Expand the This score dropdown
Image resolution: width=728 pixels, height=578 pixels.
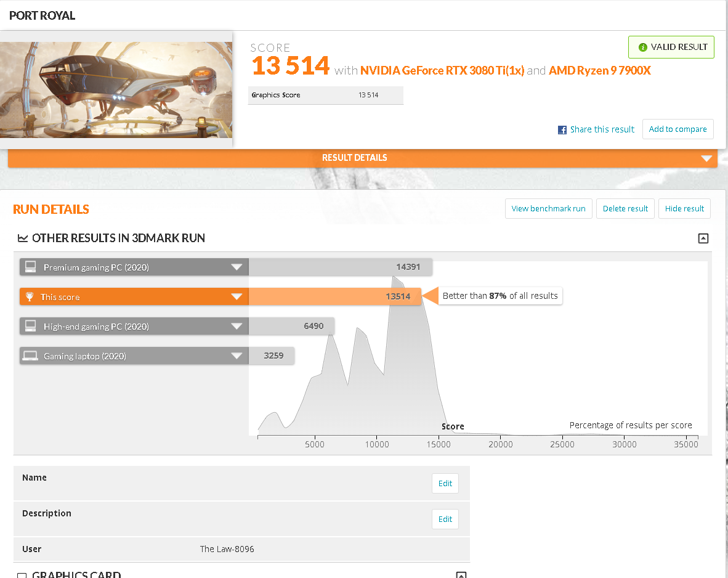(x=237, y=296)
